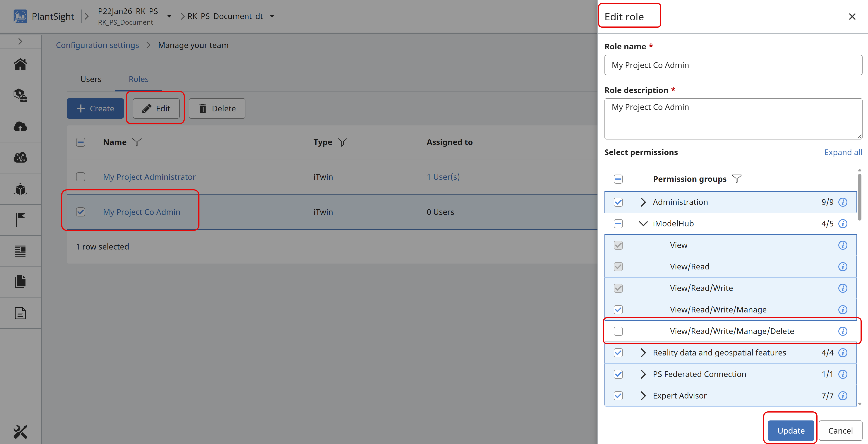Expand the Expert Advisor permission group
This screenshot has width=868, height=444.
coord(643,396)
